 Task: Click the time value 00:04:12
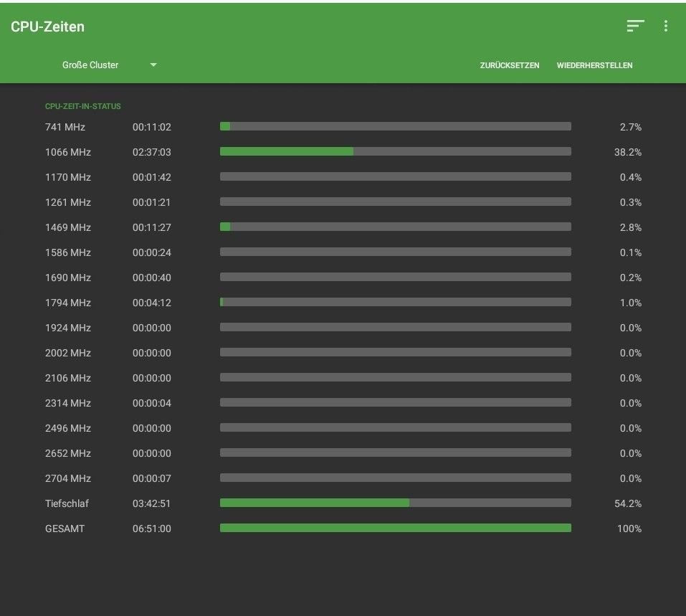[152, 303]
